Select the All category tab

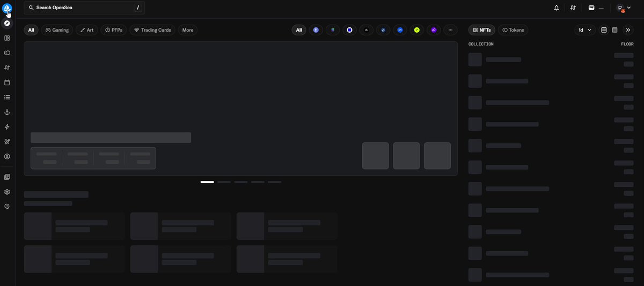(x=31, y=30)
